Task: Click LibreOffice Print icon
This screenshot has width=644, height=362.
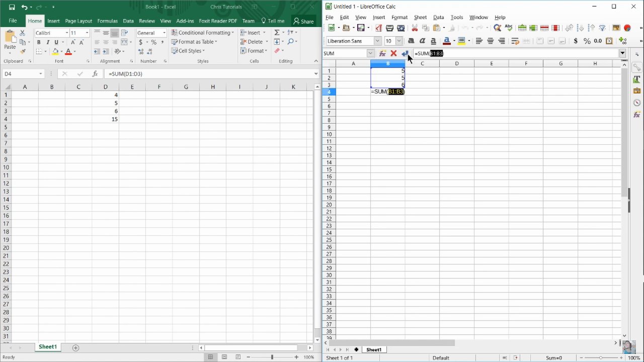Action: tap(389, 28)
